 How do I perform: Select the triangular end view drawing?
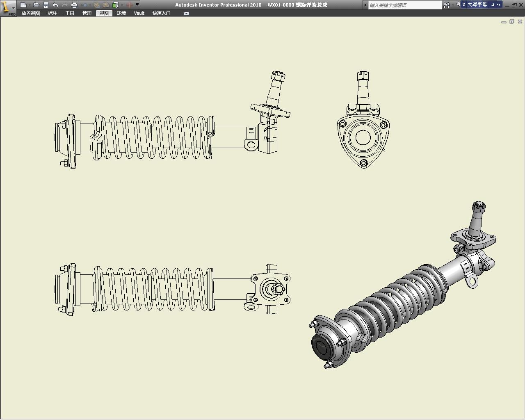tap(363, 120)
